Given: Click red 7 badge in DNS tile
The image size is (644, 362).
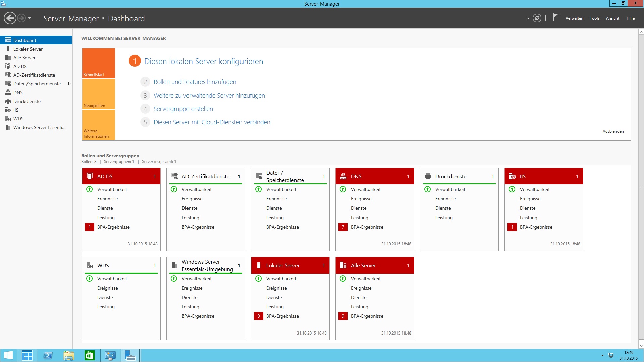Looking at the screenshot, I should tap(343, 227).
